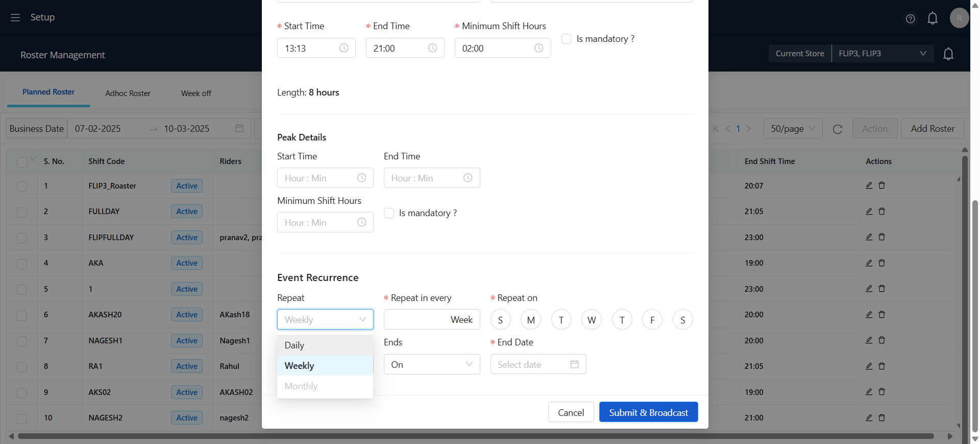Delete the row with end time 20:07
The image size is (980, 444).
pos(881,185)
